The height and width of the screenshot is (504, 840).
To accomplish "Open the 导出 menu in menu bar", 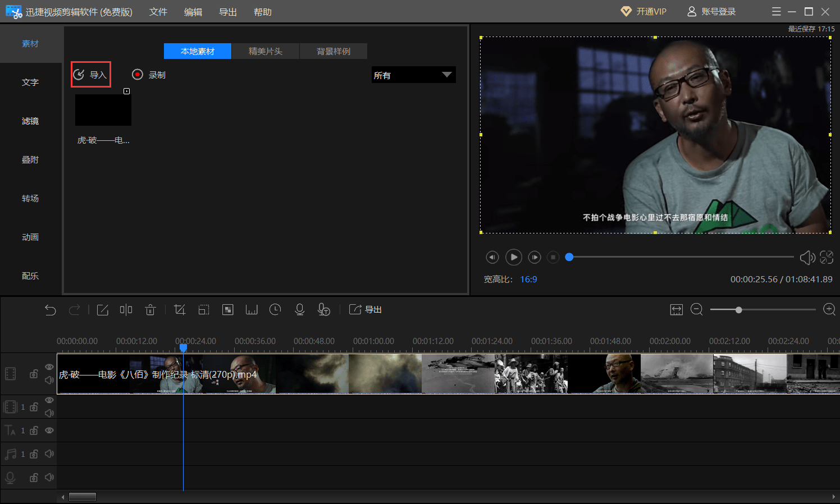I will [x=228, y=12].
